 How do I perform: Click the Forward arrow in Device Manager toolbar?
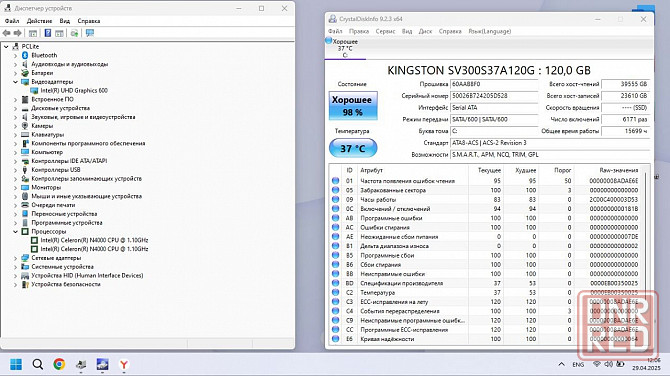coord(18,33)
